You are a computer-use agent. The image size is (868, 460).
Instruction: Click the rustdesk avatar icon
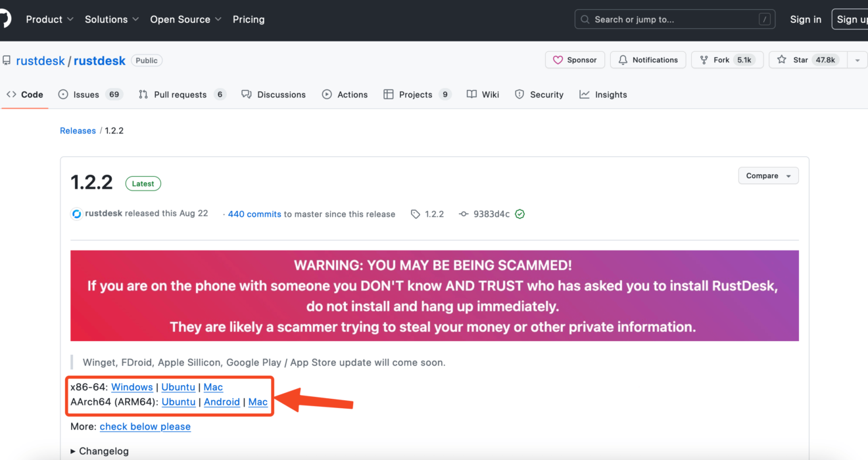[x=76, y=214]
